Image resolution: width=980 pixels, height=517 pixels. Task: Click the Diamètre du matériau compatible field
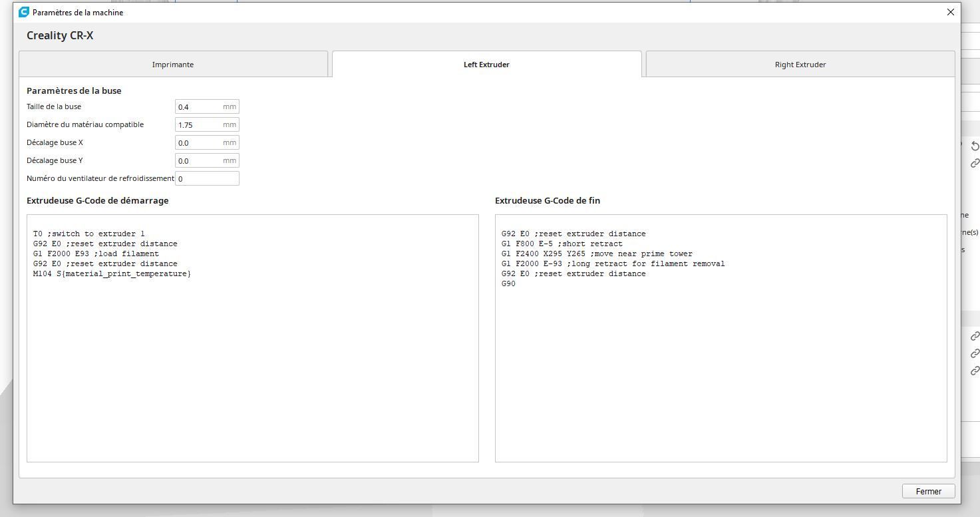[207, 124]
